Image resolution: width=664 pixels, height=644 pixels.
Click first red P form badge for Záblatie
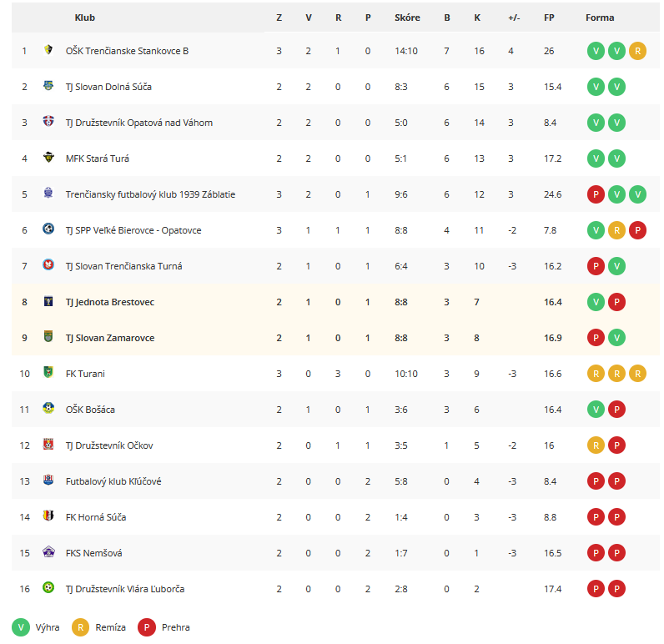click(x=596, y=194)
